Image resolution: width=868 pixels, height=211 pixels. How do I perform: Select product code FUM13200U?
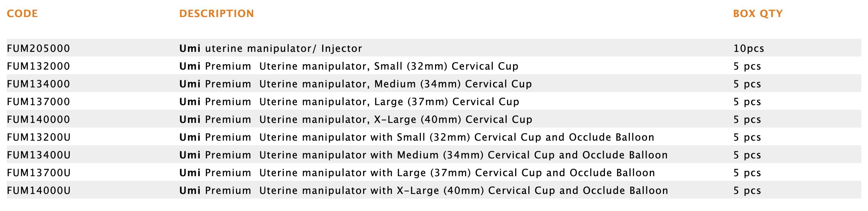(38, 137)
